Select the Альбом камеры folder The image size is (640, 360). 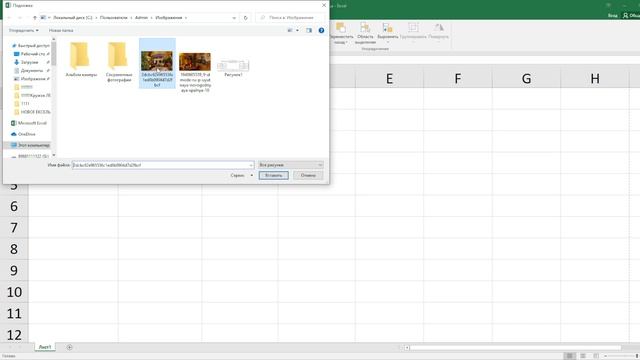tap(81, 60)
